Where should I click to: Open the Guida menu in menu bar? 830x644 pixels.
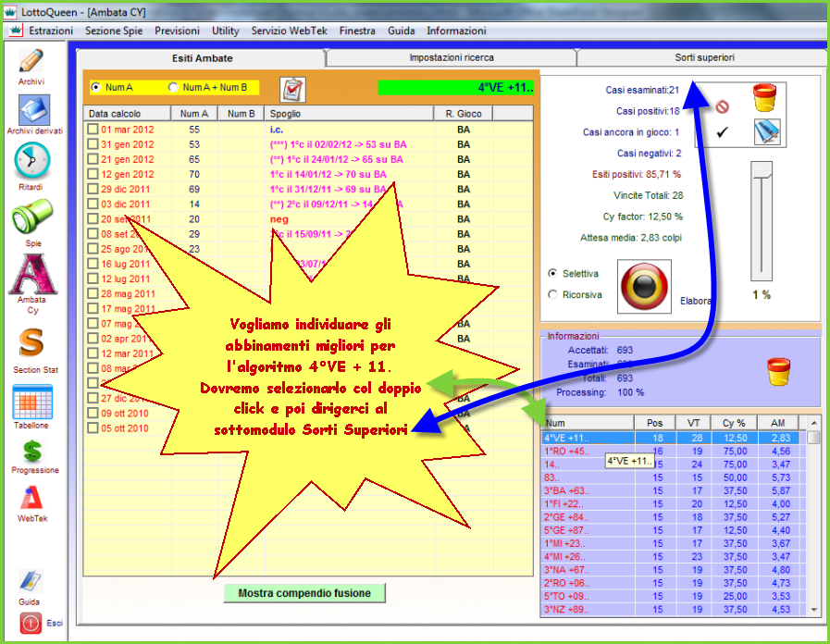402,31
